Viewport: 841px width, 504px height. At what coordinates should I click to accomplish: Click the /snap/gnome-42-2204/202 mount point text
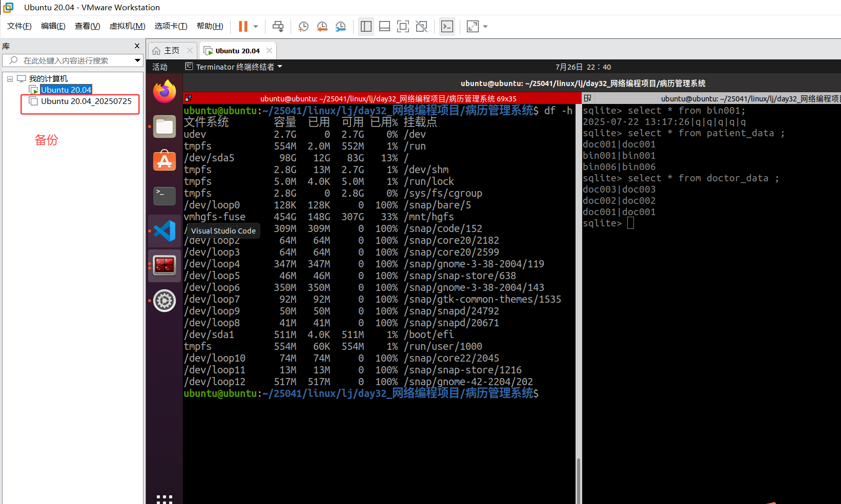[468, 382]
